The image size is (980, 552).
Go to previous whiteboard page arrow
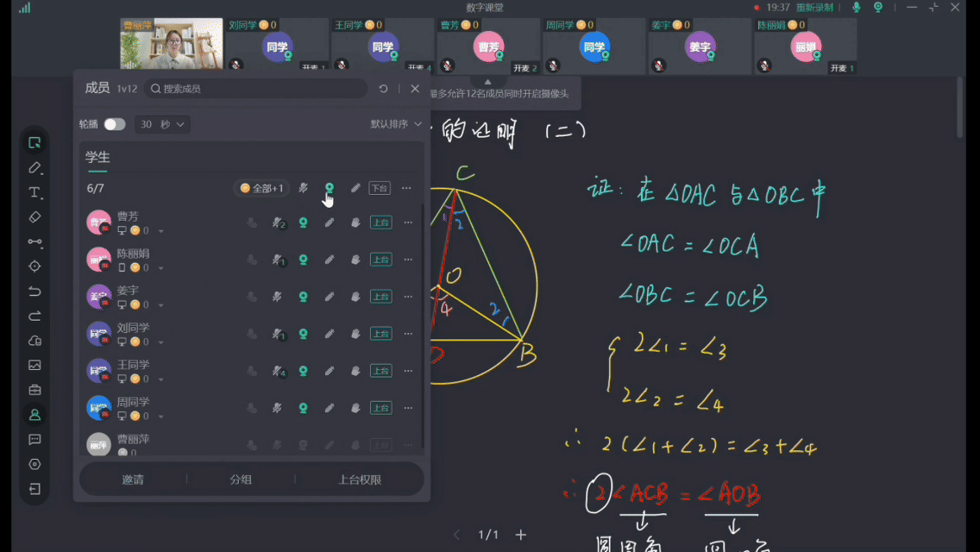tap(457, 535)
